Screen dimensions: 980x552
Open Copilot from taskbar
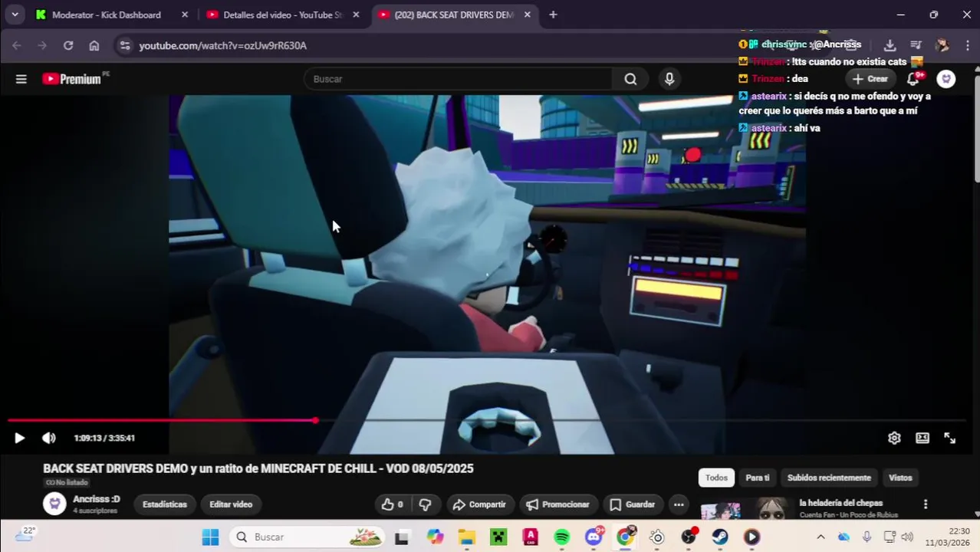point(436,537)
